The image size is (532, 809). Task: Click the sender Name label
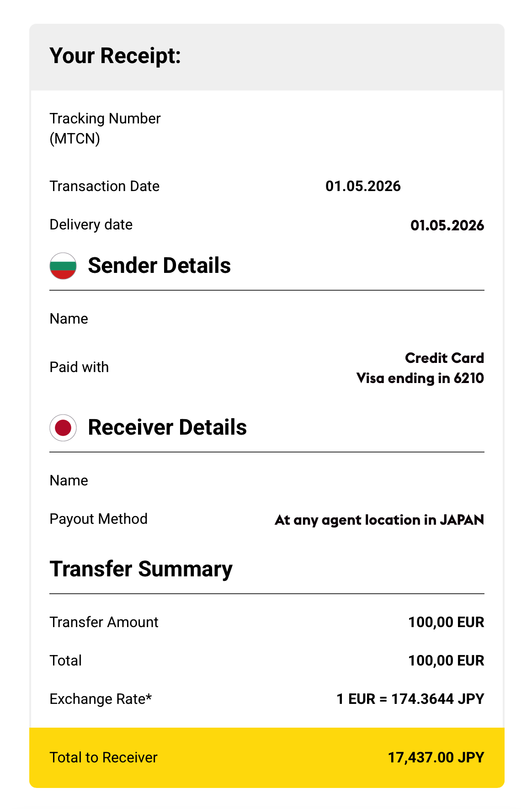pyautogui.click(x=69, y=319)
